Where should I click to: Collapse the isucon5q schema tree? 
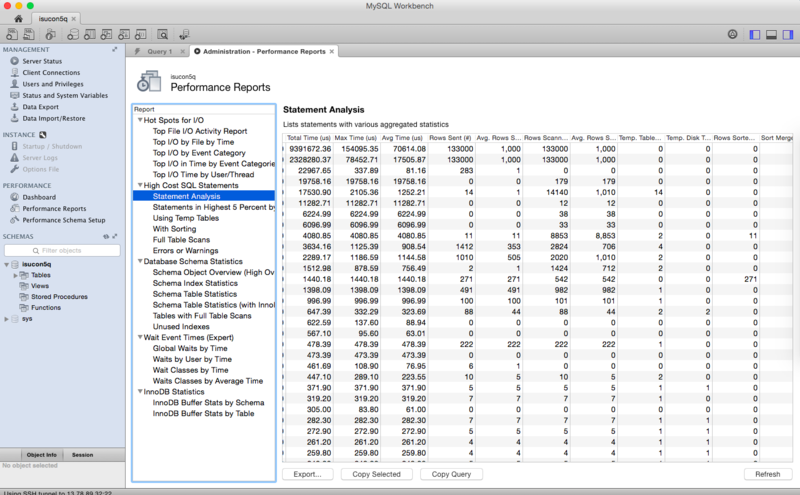coord(7,264)
